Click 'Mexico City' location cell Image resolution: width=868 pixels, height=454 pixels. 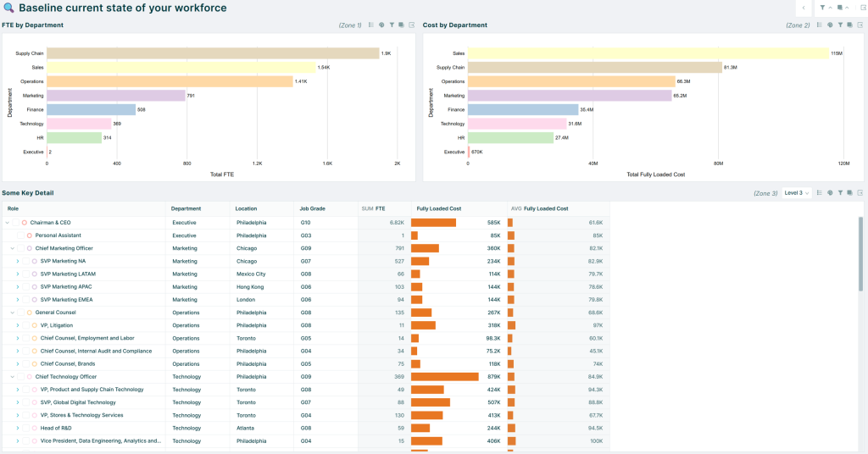251,274
